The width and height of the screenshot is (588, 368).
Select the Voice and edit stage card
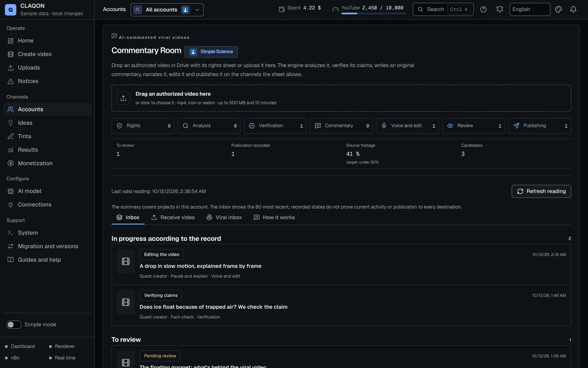click(408, 126)
